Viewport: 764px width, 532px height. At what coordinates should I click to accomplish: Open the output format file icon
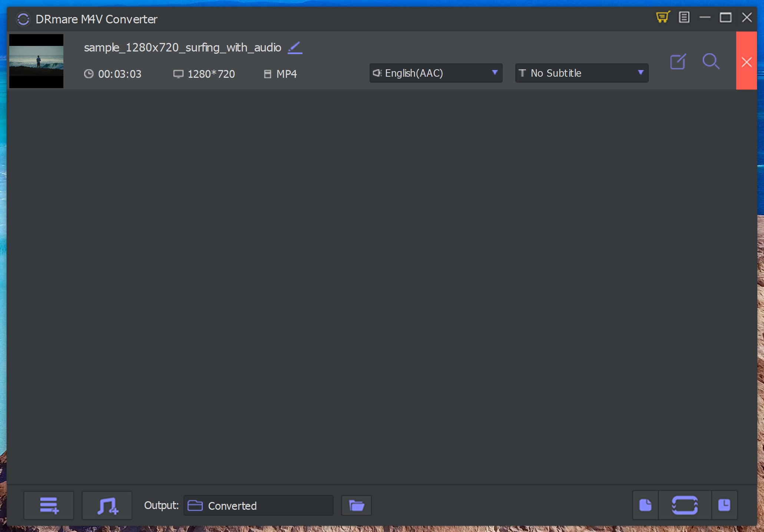click(x=645, y=505)
